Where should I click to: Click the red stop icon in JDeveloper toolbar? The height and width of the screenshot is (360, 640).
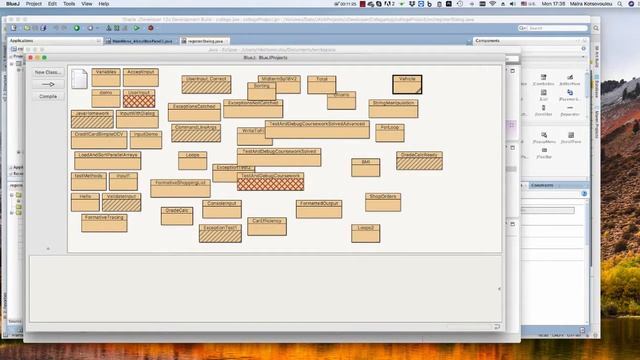pyautogui.click(x=151, y=28)
